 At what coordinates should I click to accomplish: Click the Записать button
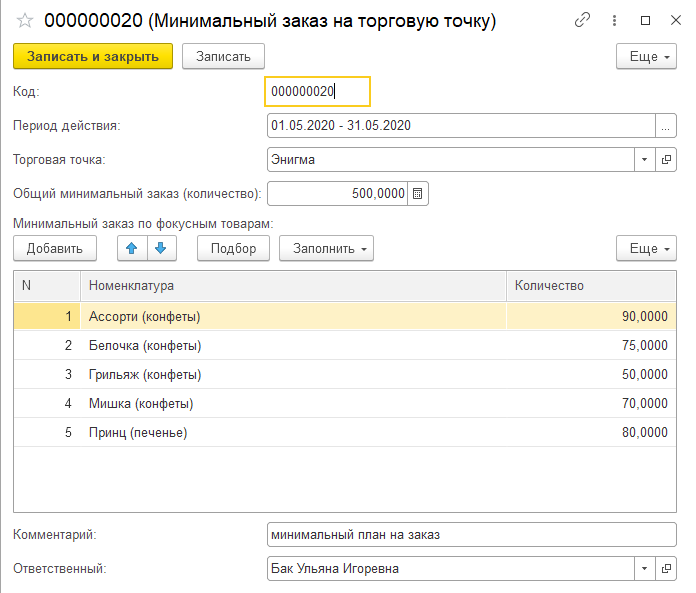point(223,56)
